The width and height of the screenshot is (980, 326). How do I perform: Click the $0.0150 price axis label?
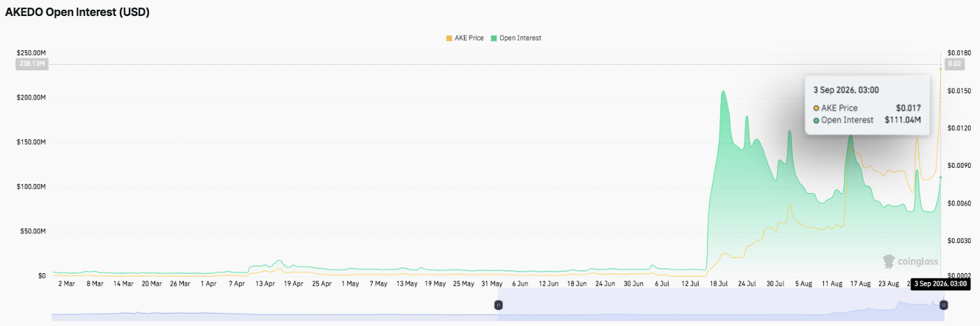960,91
